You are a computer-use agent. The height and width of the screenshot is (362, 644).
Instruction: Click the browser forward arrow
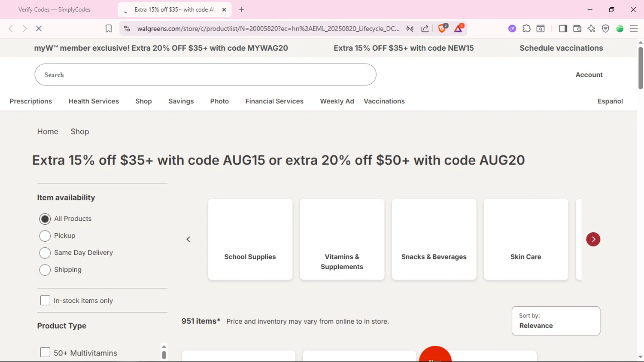click(x=25, y=29)
